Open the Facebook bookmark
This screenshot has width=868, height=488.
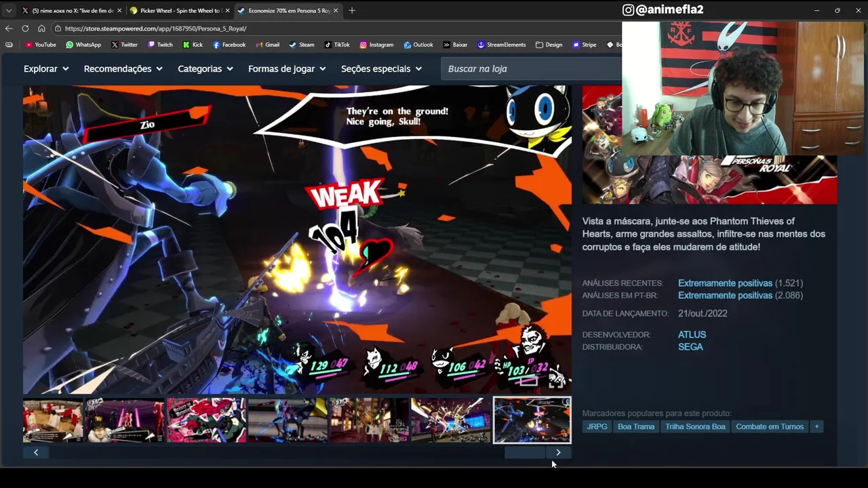[229, 45]
